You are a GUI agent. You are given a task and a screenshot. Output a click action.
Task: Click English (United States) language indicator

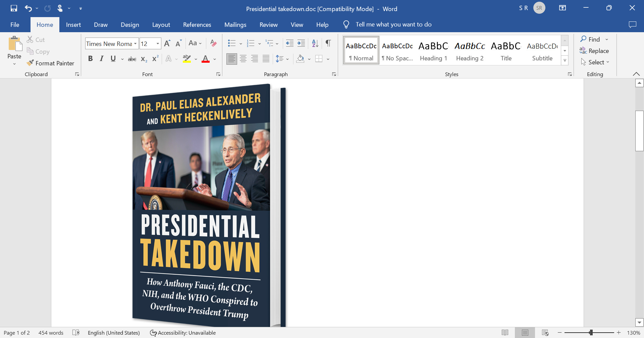[114, 333]
